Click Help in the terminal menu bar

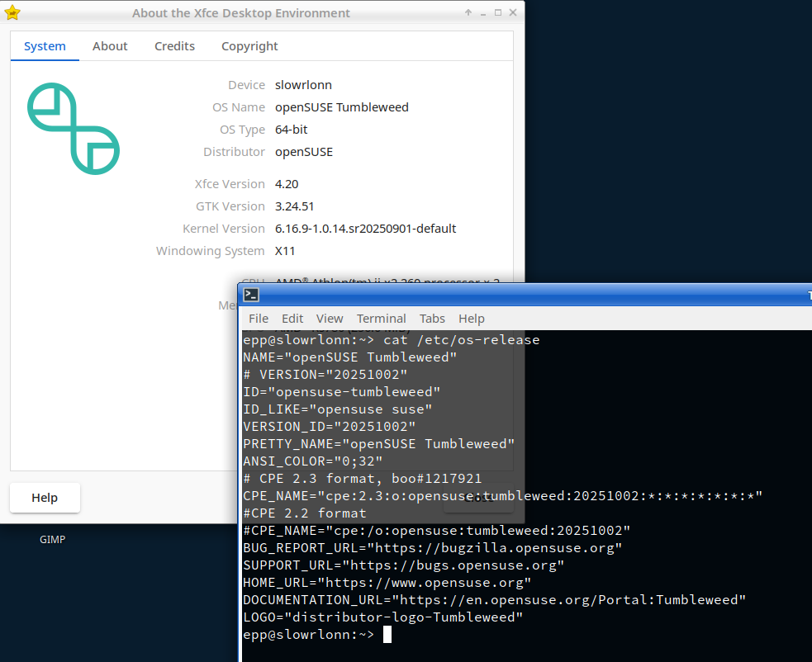472,319
